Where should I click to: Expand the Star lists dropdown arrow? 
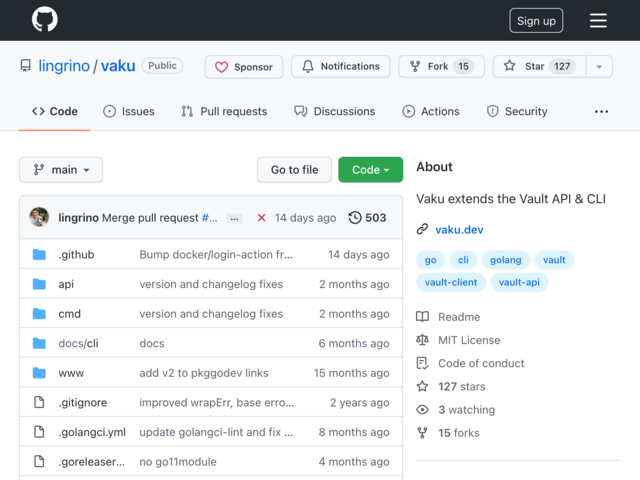[x=599, y=67]
